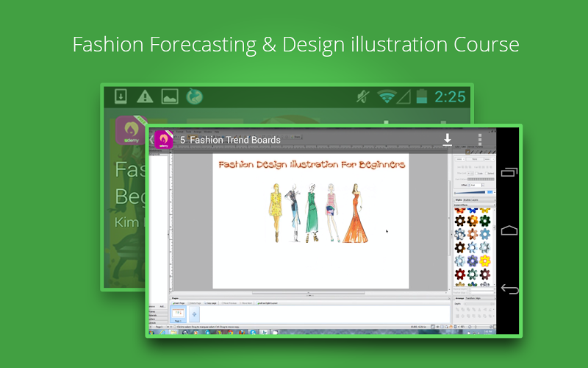Tap the warning triangle status icon
The width and height of the screenshot is (588, 368).
coord(145,96)
